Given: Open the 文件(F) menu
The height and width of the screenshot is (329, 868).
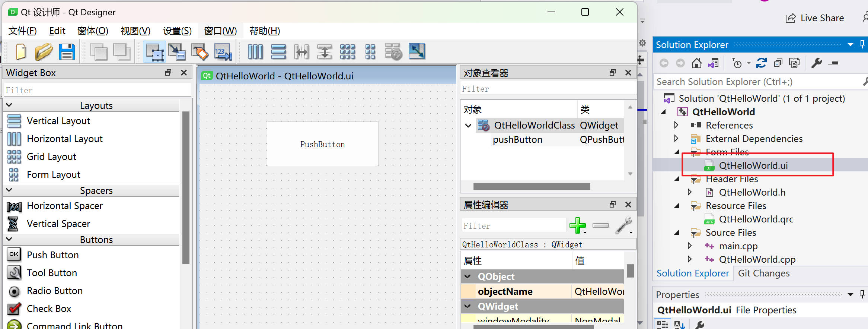Looking at the screenshot, I should (22, 31).
